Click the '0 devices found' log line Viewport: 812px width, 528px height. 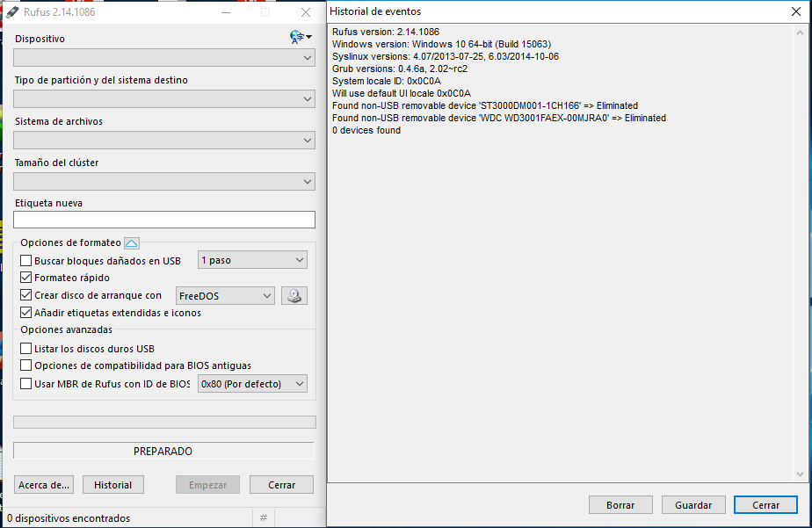click(x=366, y=130)
